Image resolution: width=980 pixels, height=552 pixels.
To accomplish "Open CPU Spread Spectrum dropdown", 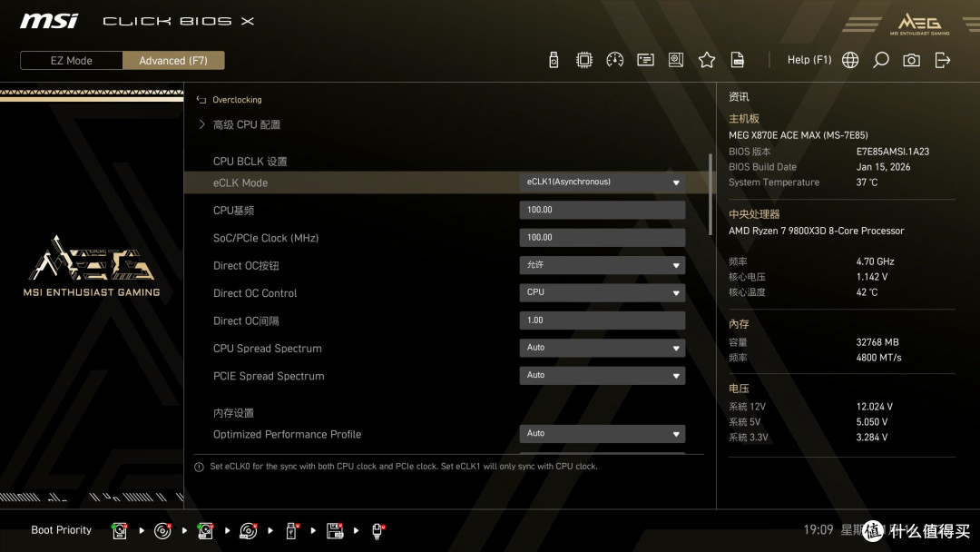I will point(602,348).
